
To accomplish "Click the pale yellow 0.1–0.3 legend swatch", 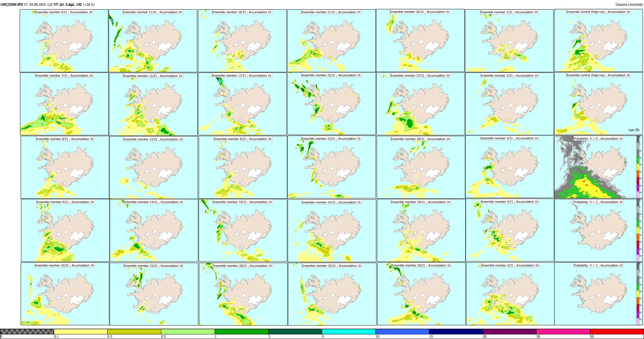I will (81, 332).
